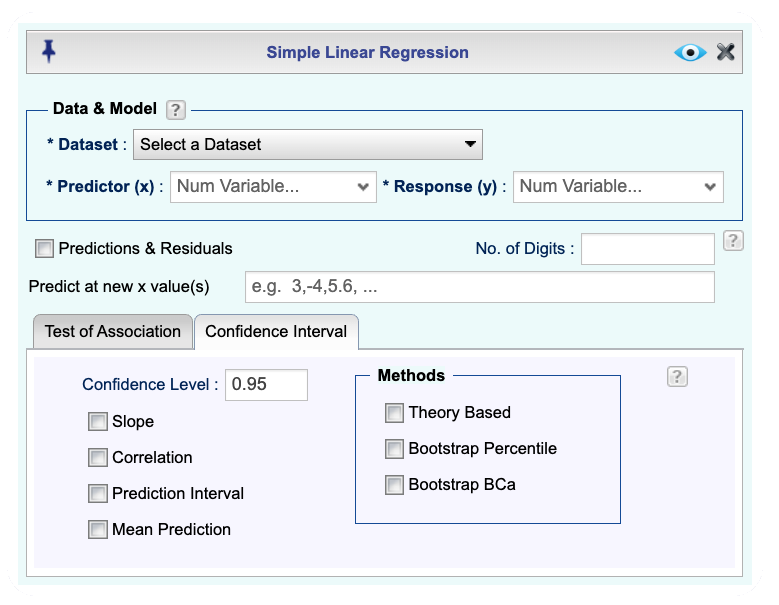Image resolution: width=779 pixels, height=605 pixels.
Task: Open help icon next to Methods box
Action: pos(677,377)
